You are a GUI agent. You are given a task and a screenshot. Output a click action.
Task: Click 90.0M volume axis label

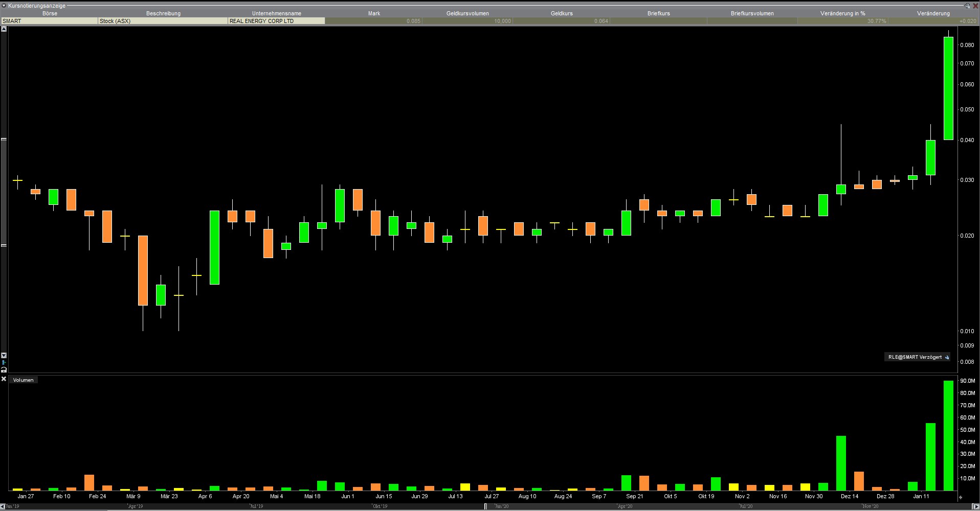coord(968,381)
